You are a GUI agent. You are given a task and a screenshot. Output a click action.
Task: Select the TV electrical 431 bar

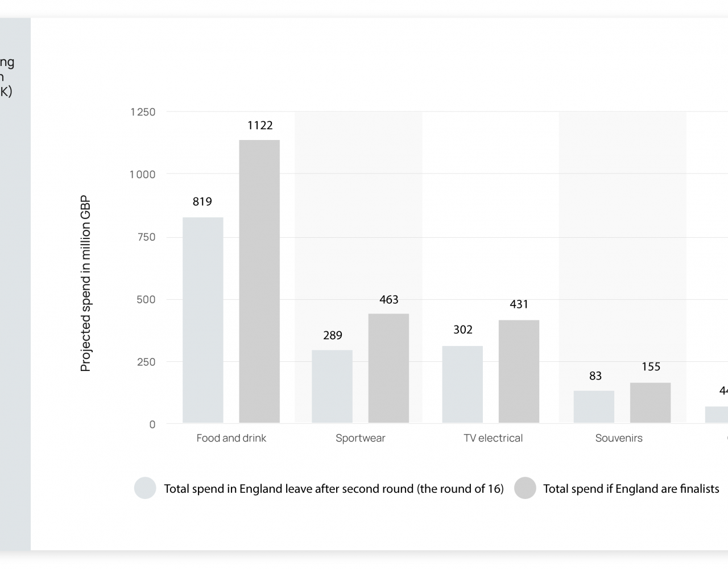pyautogui.click(x=519, y=372)
